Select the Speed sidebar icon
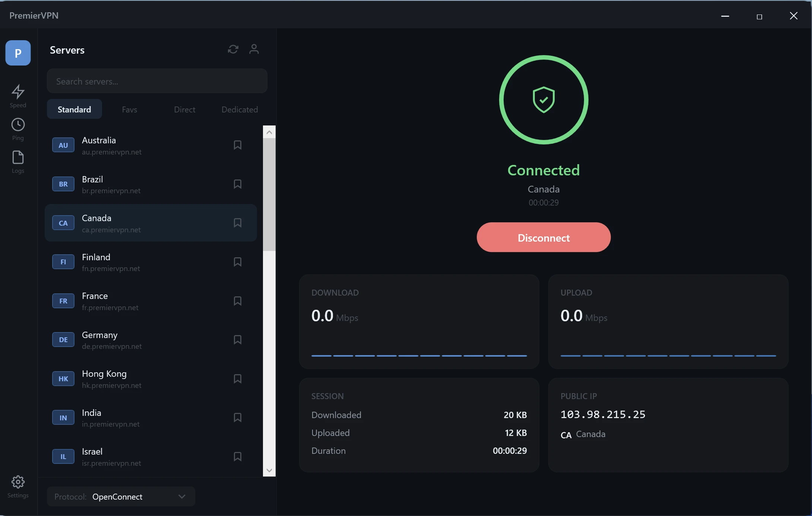This screenshot has width=812, height=516. tap(18, 96)
